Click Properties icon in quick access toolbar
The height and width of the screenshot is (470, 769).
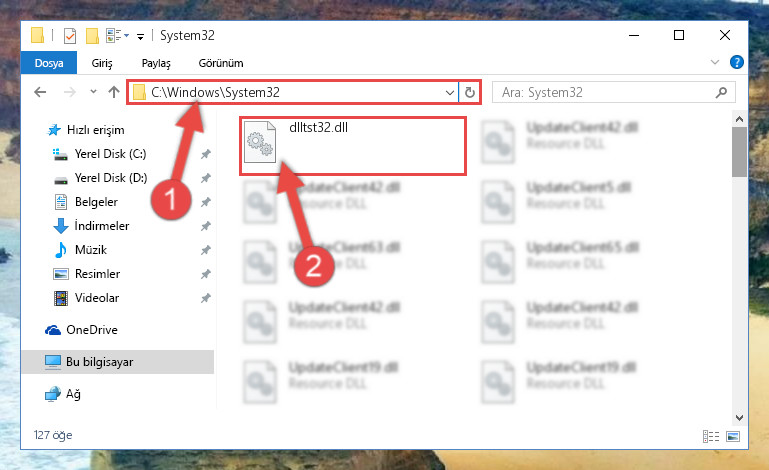pos(70,36)
